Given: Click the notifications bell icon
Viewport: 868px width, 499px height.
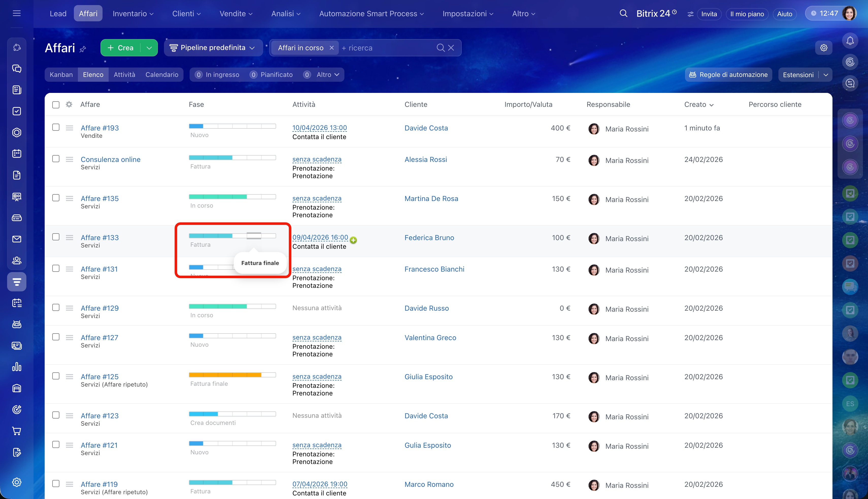Looking at the screenshot, I should pyautogui.click(x=850, y=41).
